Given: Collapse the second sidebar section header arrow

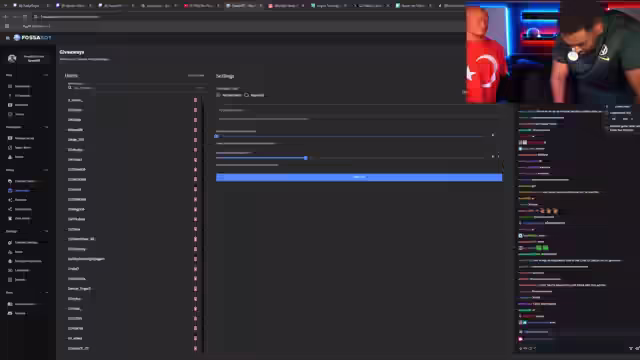Looking at the screenshot, I should click(46, 127).
